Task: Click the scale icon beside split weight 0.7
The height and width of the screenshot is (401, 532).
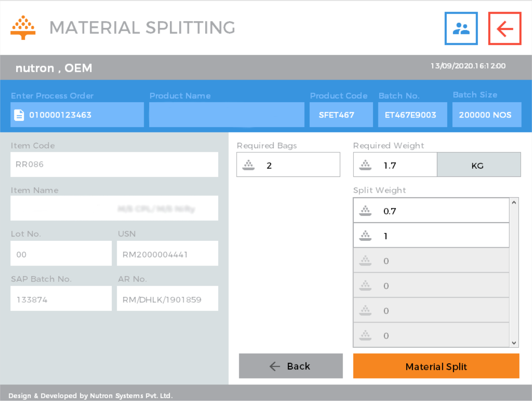Action: tap(365, 211)
